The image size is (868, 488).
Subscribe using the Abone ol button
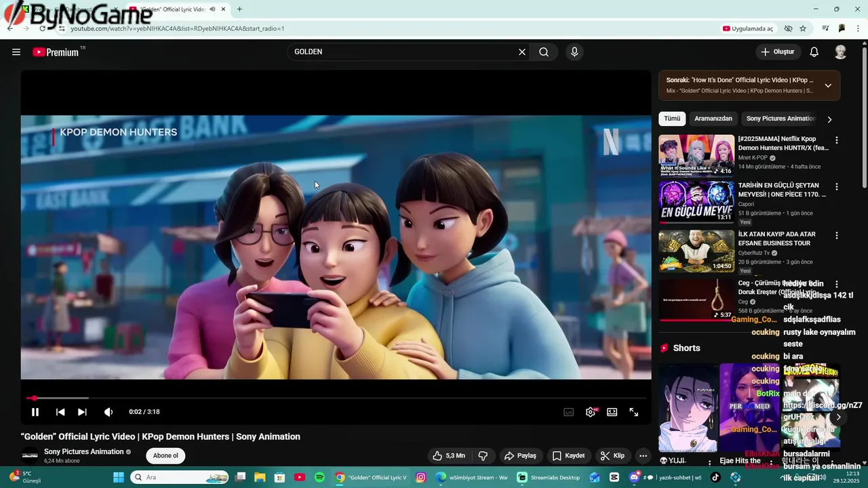coord(165,455)
